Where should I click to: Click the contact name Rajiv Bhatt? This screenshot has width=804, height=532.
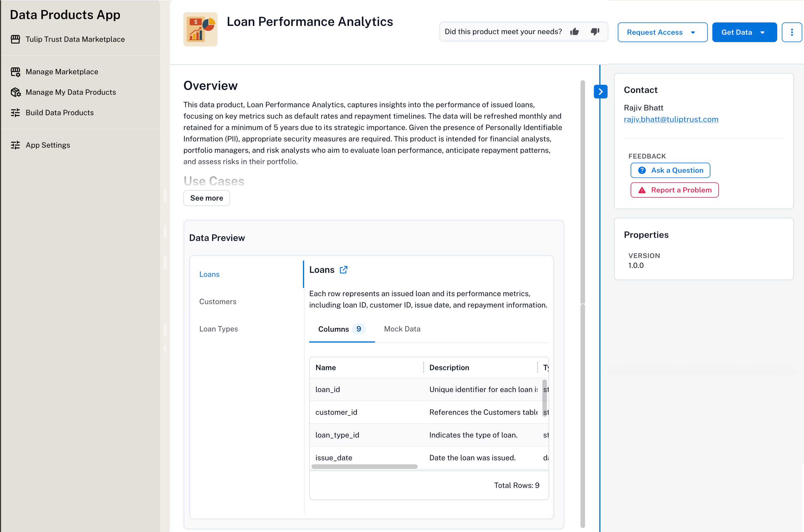pos(643,108)
